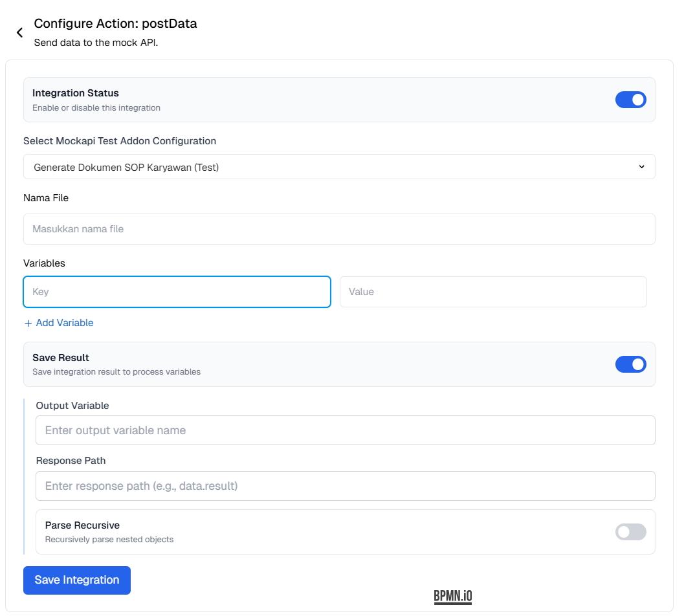
Task: Open the Mockapi Test Addon Configuration dropdown
Action: click(x=339, y=166)
